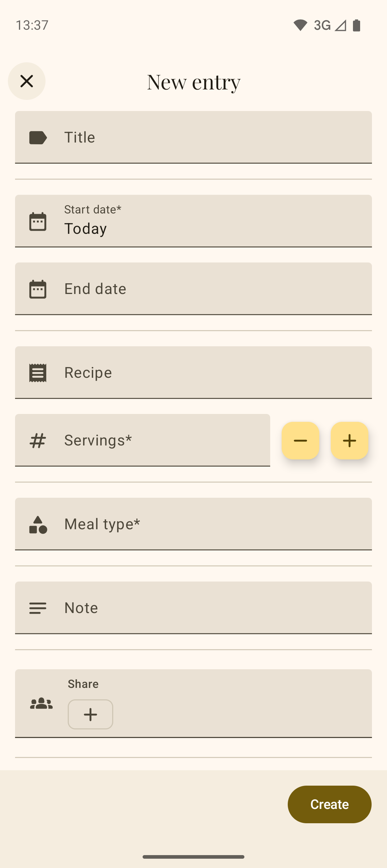Focus the Note text field

215,608
